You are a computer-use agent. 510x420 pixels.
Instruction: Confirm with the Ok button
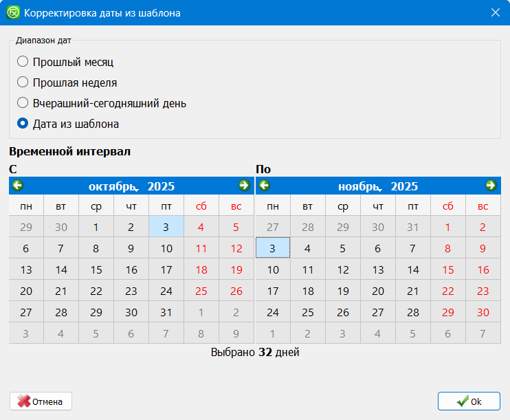point(469,401)
